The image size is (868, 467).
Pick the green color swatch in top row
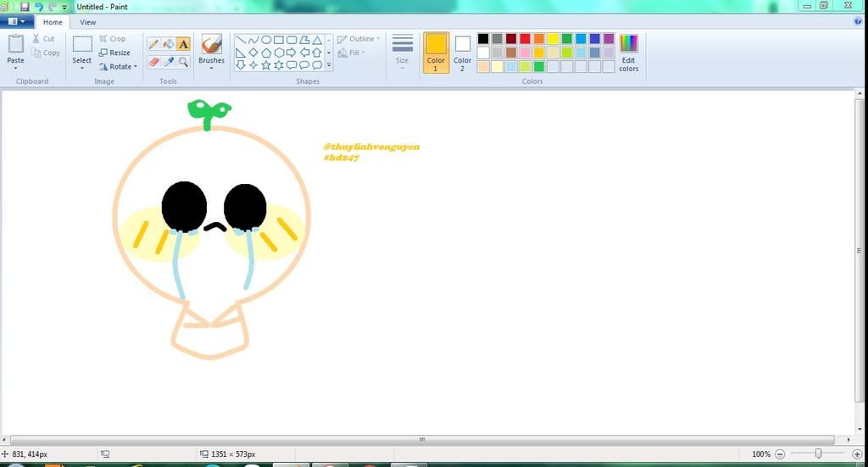tap(566, 39)
